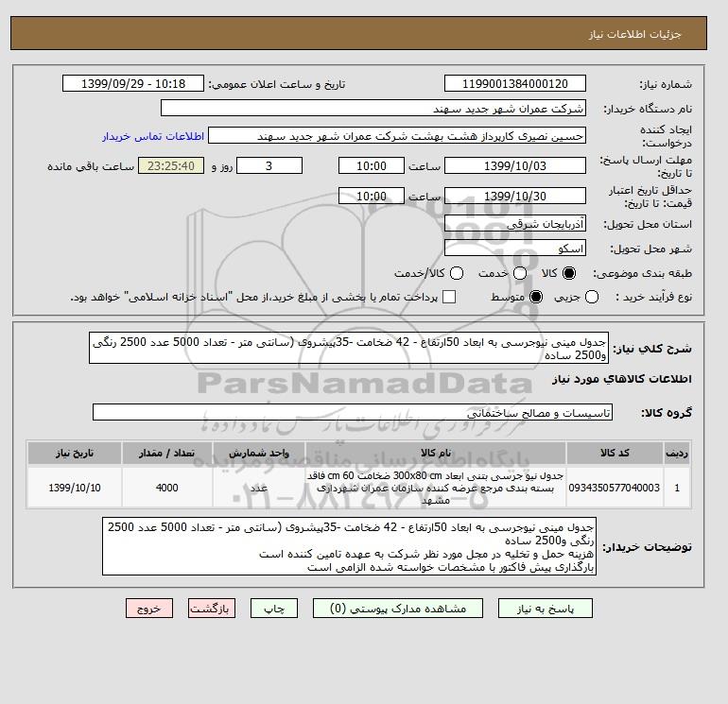Viewport: 728px width, 704px height.
Task: Click the اسکو delivery city field
Action: coord(515,249)
